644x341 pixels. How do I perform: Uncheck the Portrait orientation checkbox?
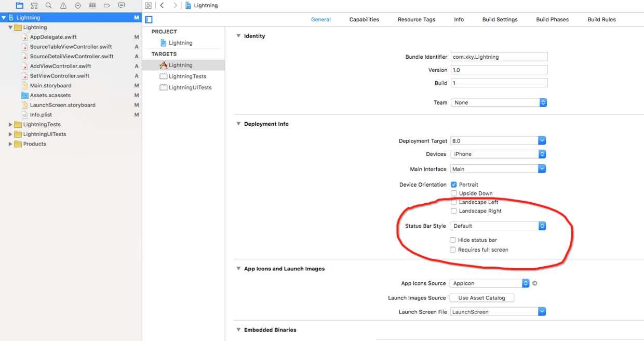pos(454,185)
